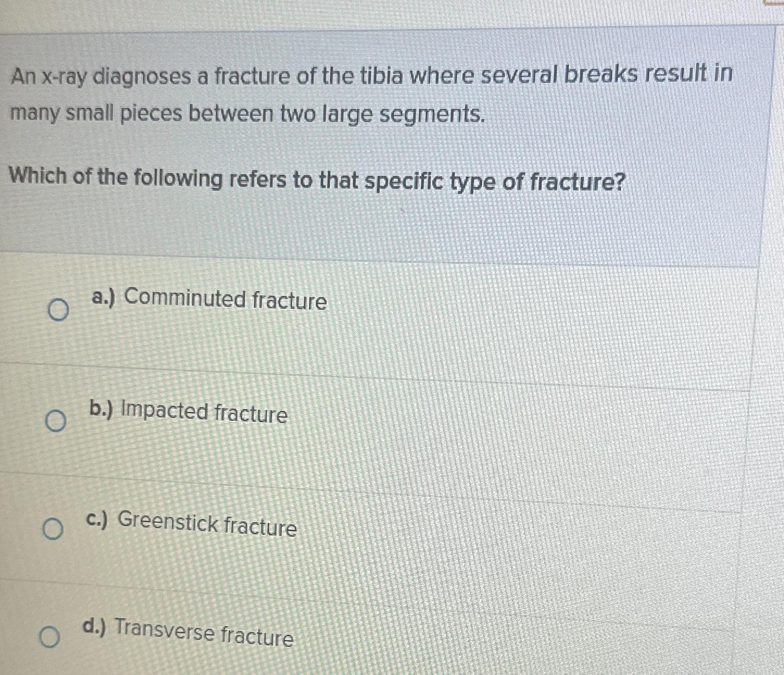The height and width of the screenshot is (675, 784).
Task: Select the radio button for Transverse fracture
Action: (x=51, y=636)
